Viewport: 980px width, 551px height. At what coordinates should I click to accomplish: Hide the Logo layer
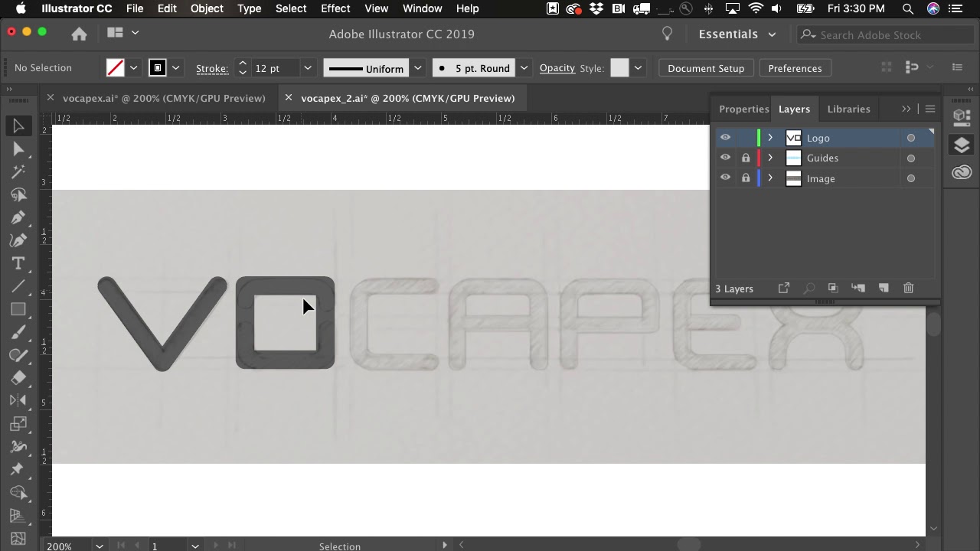tap(725, 138)
